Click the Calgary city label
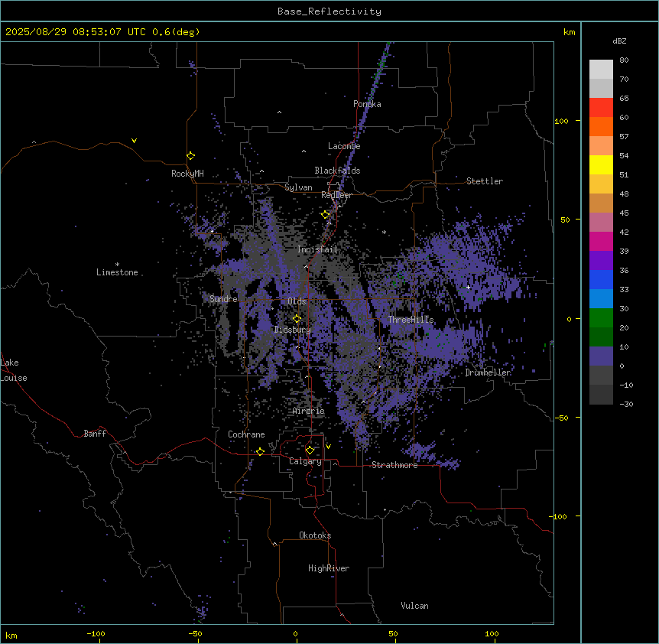This screenshot has width=659, height=644. pyautogui.click(x=305, y=461)
